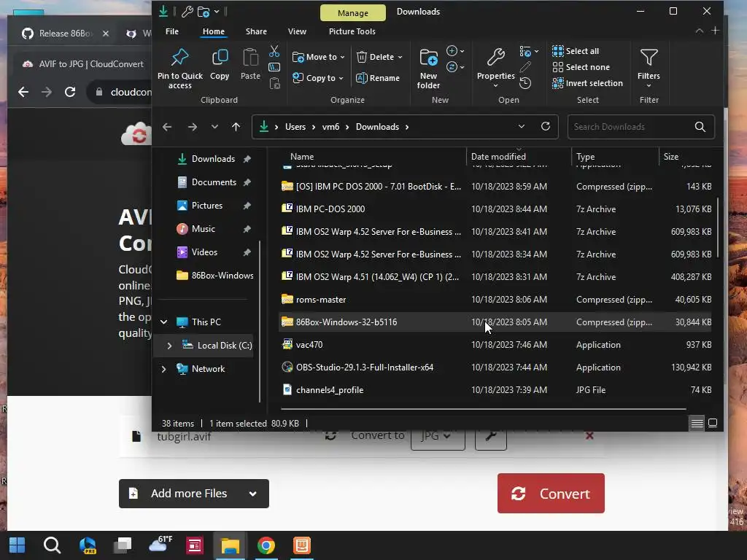Expand the Properties dropdown
Viewport: 747px width, 560px height.
coord(495,86)
